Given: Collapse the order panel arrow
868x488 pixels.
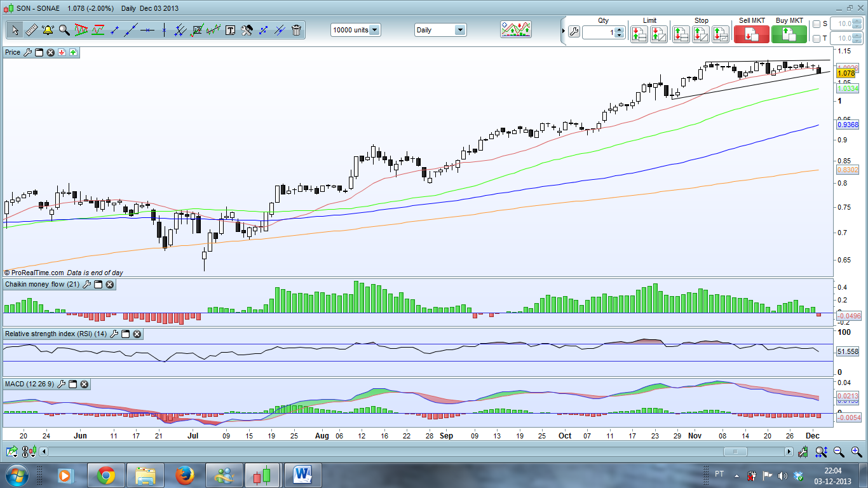Looking at the screenshot, I should pyautogui.click(x=563, y=30).
